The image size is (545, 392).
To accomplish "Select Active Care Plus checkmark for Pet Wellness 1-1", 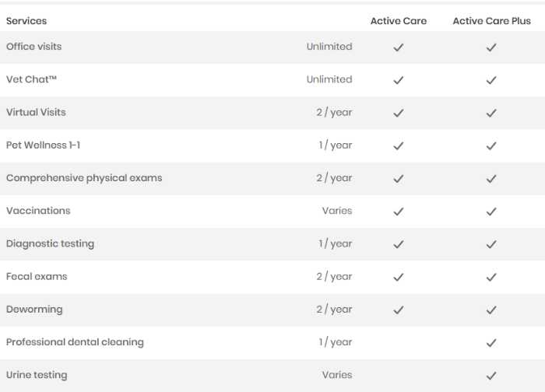I will (x=491, y=145).
